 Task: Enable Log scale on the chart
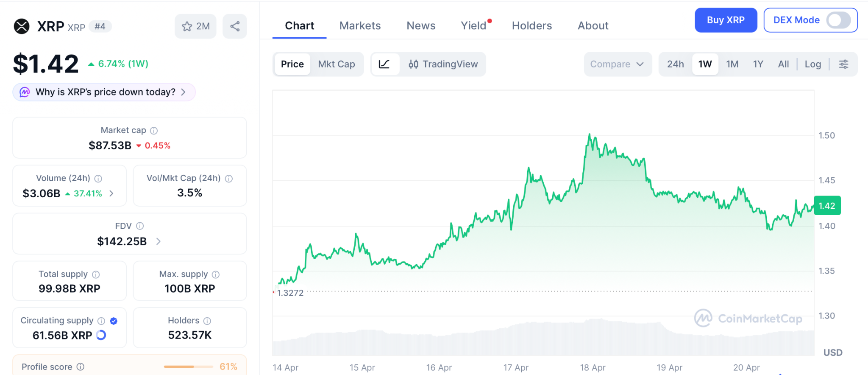coord(812,64)
